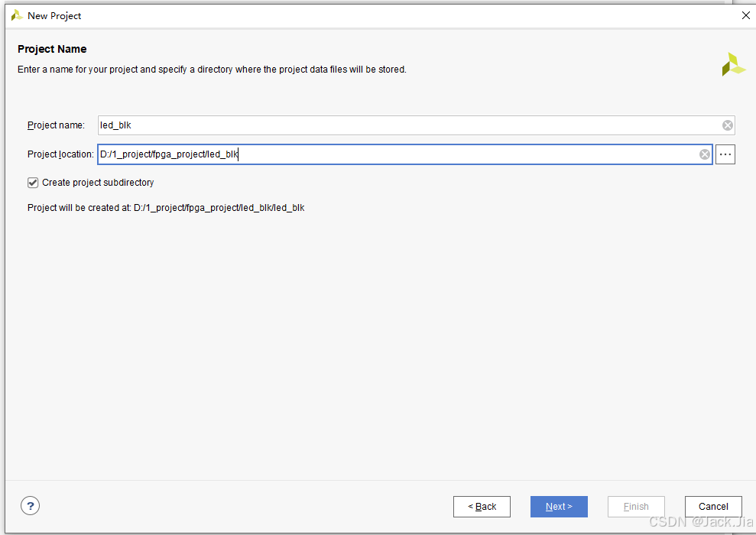Proceed with the Next button
756x535 pixels.
click(559, 507)
